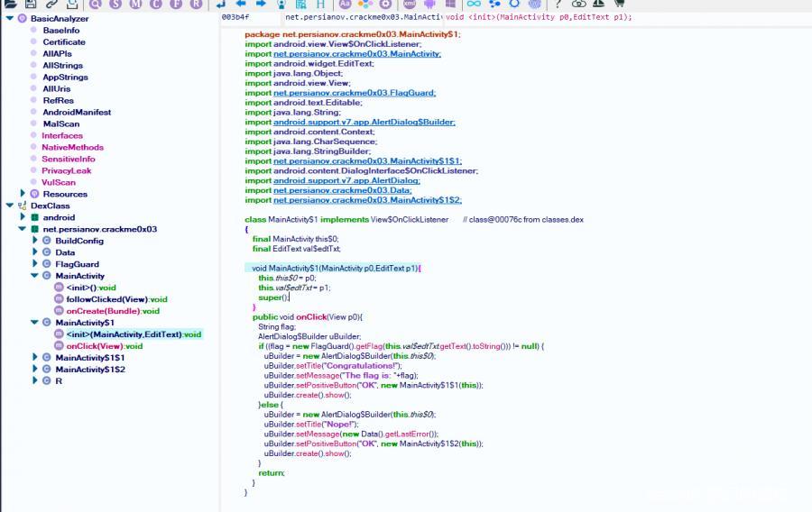Collapse the DexClass tree node

pyautogui.click(x=12, y=206)
